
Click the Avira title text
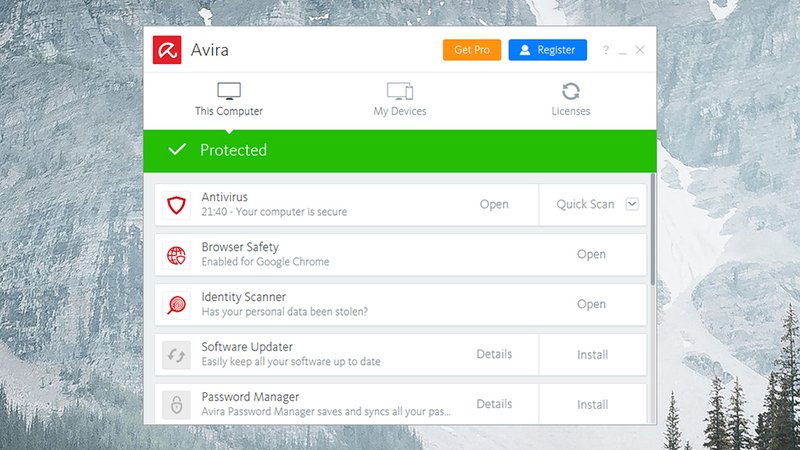tap(210, 50)
